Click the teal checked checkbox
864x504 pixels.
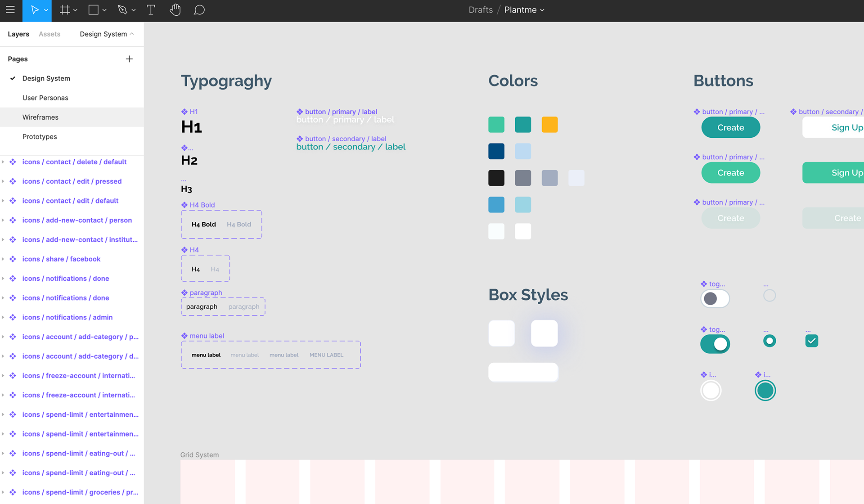tap(811, 341)
